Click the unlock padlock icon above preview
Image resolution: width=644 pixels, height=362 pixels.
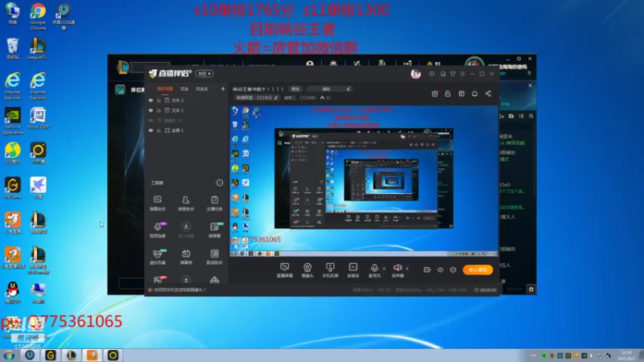448,93
